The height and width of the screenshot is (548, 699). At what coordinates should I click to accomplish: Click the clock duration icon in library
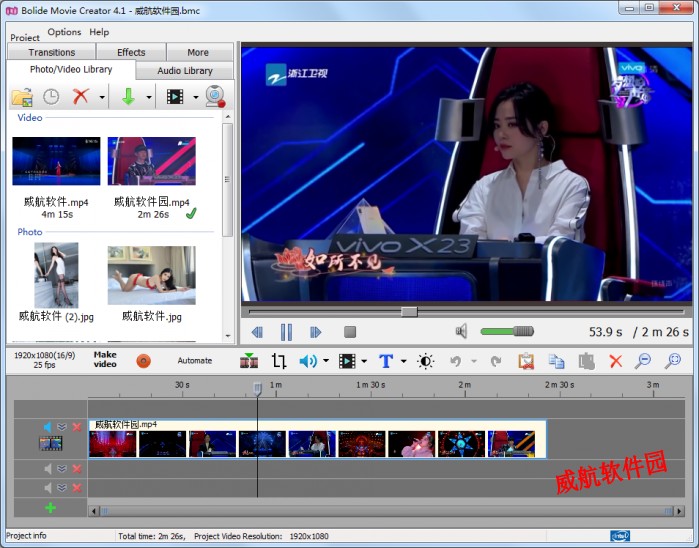click(x=51, y=97)
